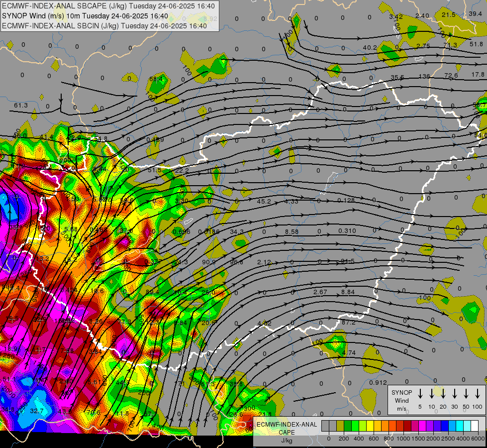Image resolution: width=487 pixels, height=448 pixels.
Task: Select the dark red CAPE swatch after 1000
Action: 407,426
